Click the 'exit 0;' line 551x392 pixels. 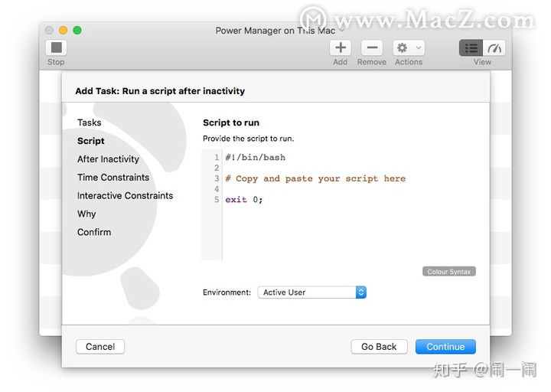243,200
